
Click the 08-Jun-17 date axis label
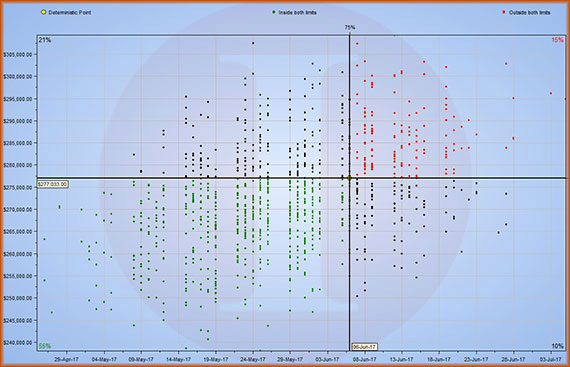click(x=365, y=359)
